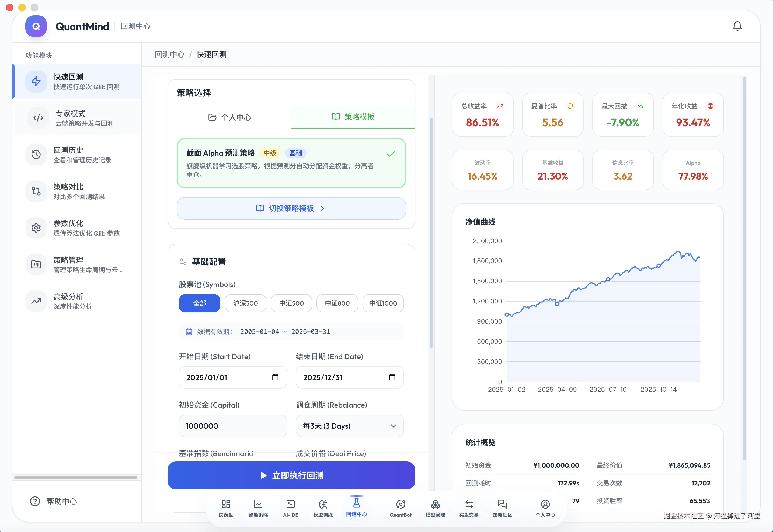This screenshot has height=532, width=773.
Task: Expand 切换策略模板 template switcher
Action: pyautogui.click(x=291, y=208)
